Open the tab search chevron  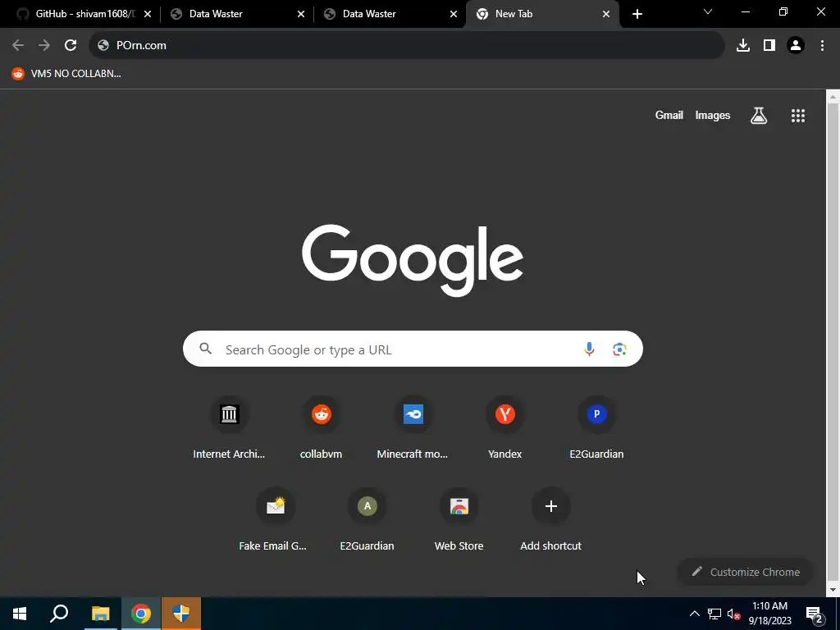(708, 11)
